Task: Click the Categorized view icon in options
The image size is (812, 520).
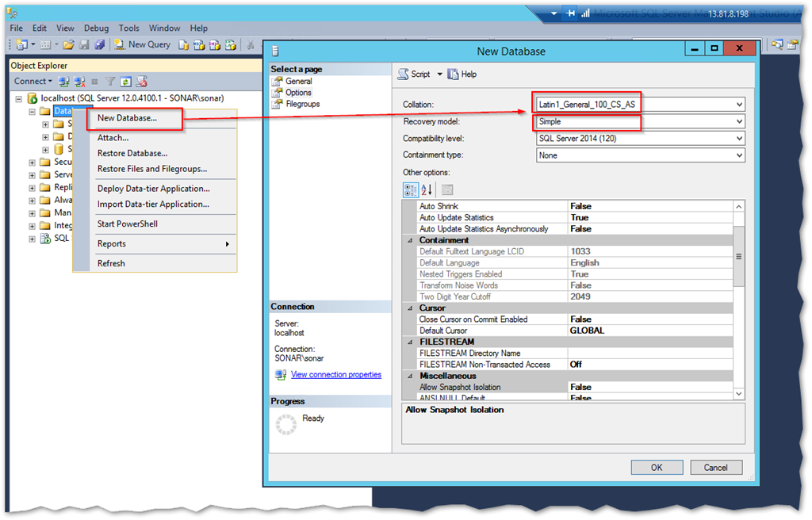Action: tap(411, 189)
